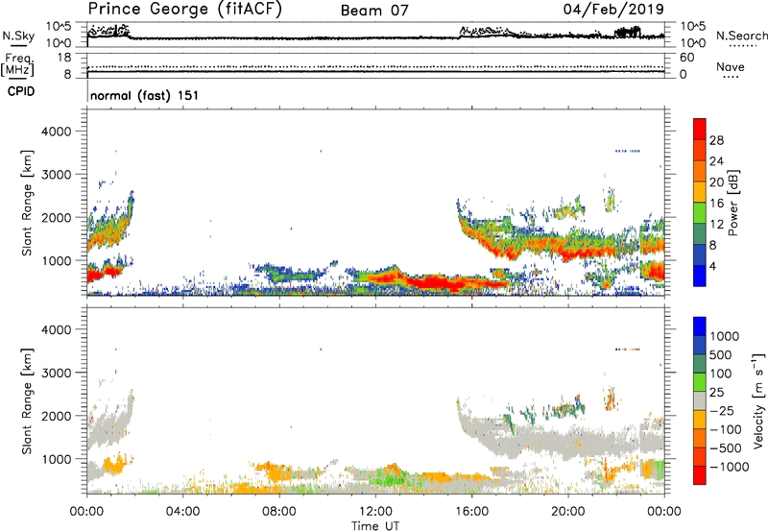The height and width of the screenshot is (532, 768).
Task: Click the bright blue bottom power color bar segment
Action: point(700,277)
